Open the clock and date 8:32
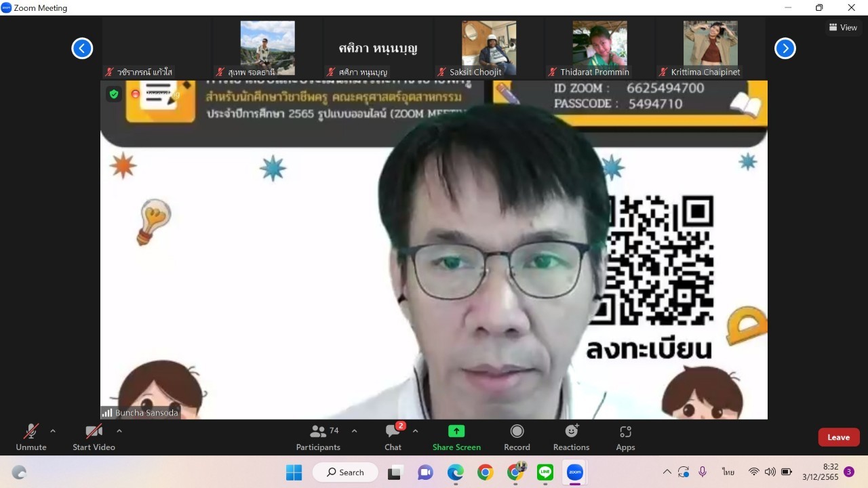The width and height of the screenshot is (868, 488). 821,472
